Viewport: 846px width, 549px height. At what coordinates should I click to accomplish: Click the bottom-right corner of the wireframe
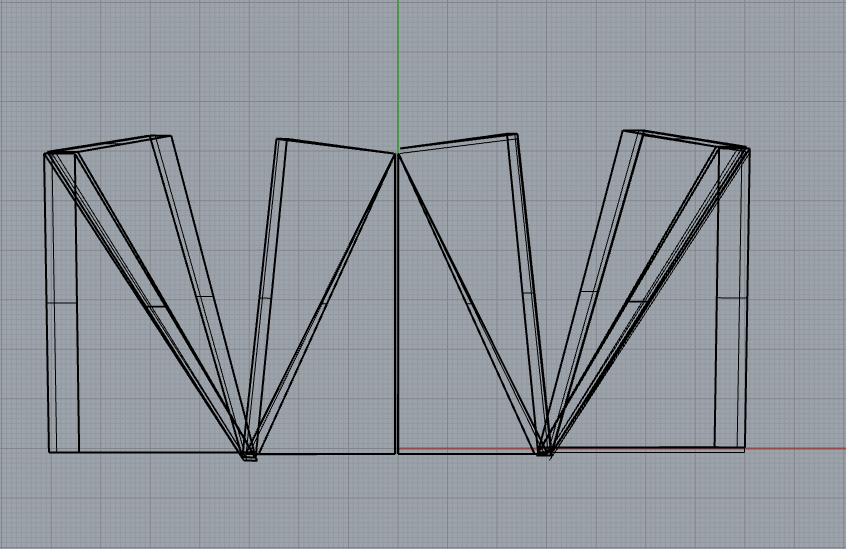(744, 449)
